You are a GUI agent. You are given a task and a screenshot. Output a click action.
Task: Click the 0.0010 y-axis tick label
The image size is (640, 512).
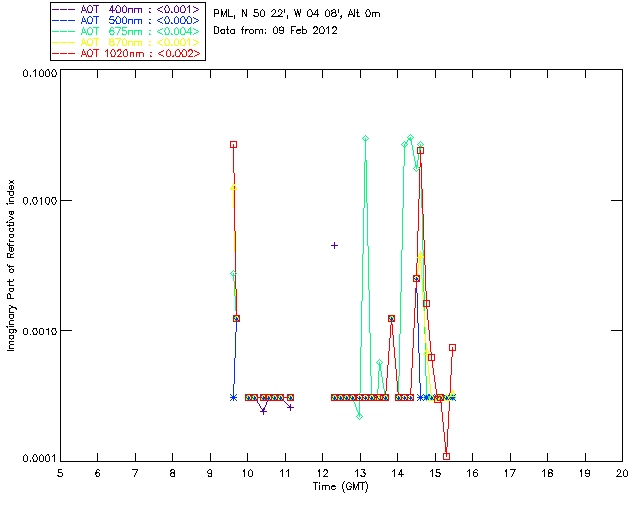click(40, 331)
